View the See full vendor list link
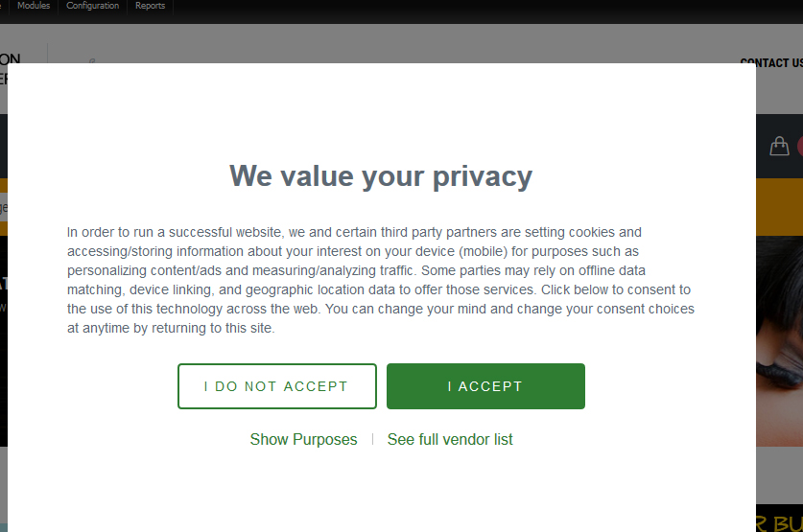Image resolution: width=803 pixels, height=532 pixels. (x=450, y=440)
